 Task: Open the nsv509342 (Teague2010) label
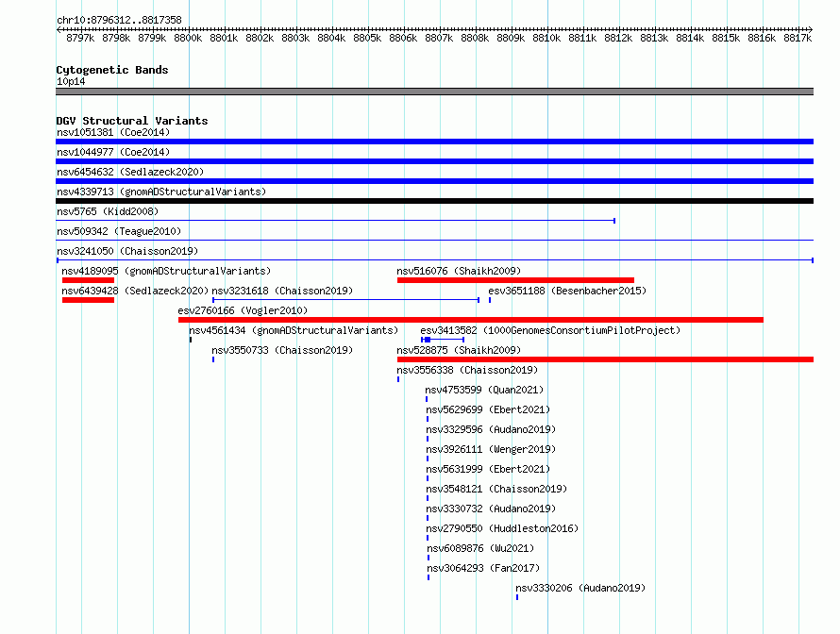(119, 231)
